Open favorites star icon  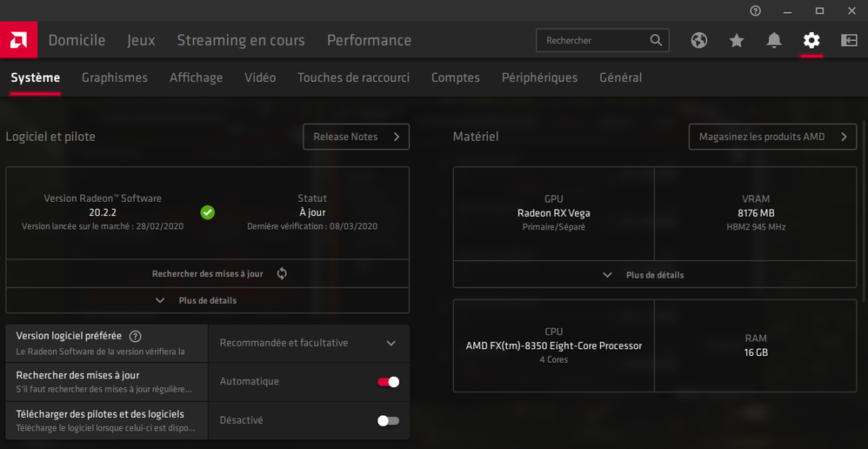click(737, 40)
